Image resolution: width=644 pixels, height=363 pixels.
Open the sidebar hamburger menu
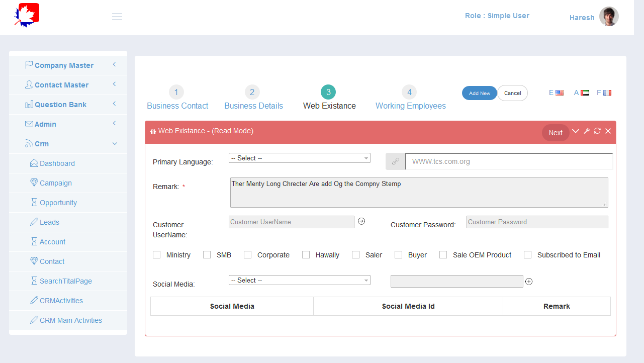tap(117, 16)
